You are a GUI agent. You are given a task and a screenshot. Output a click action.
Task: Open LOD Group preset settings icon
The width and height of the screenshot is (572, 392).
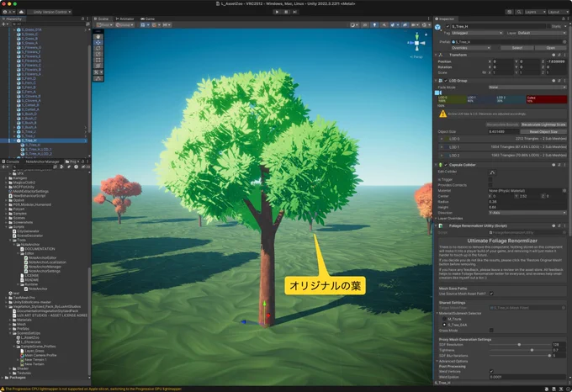(559, 81)
